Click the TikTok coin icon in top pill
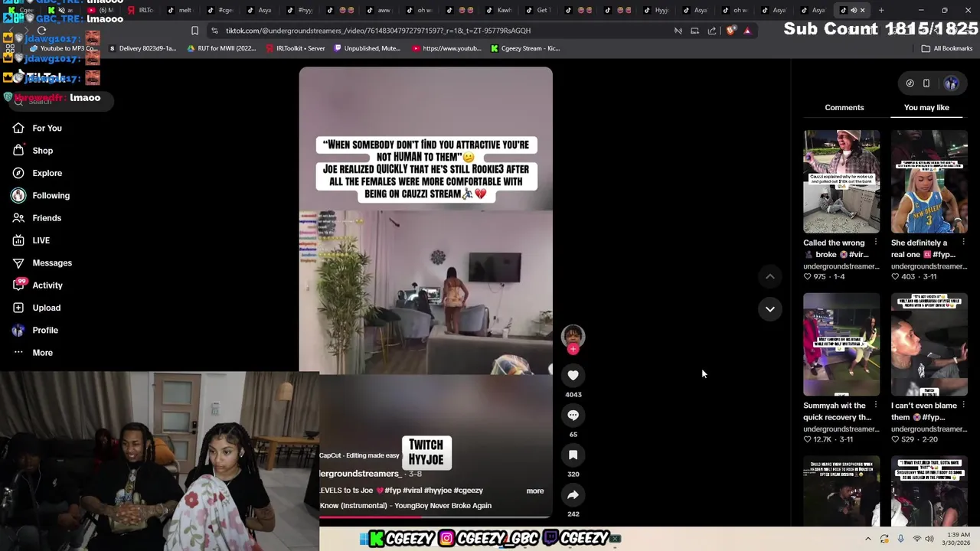This screenshot has height=551, width=980. pyautogui.click(x=910, y=83)
